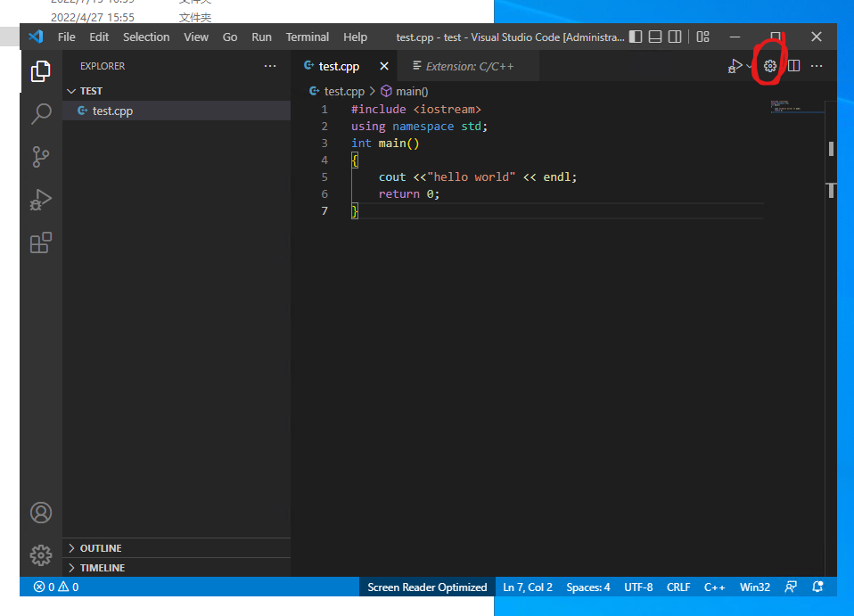Toggle the secondary side bar layout button
Image resolution: width=854 pixels, height=616 pixels.
tap(675, 37)
